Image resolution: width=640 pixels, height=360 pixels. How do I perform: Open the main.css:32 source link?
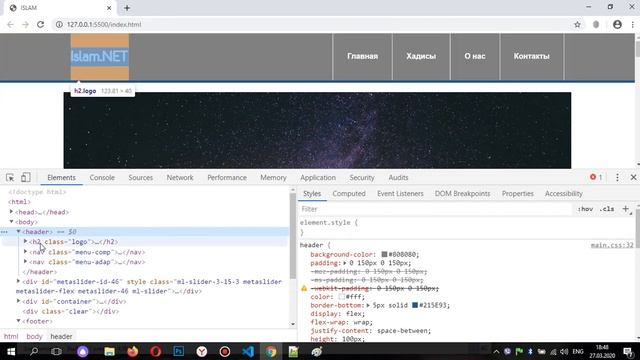(612, 245)
